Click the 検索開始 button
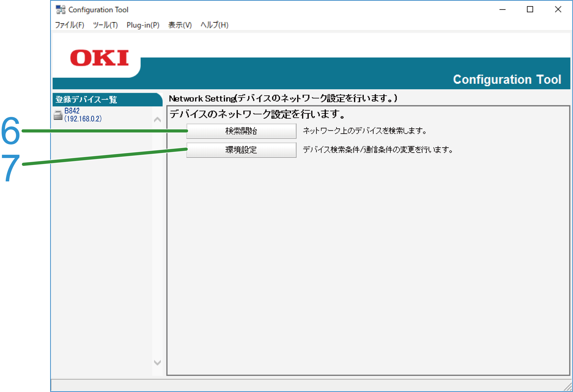This screenshot has height=392, width=573. tap(241, 131)
